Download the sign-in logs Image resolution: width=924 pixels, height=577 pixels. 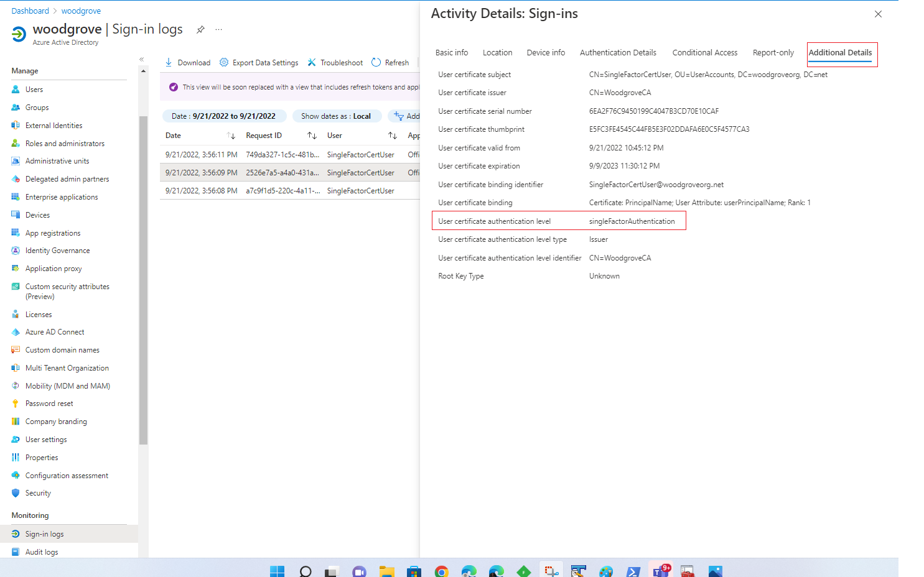(187, 63)
